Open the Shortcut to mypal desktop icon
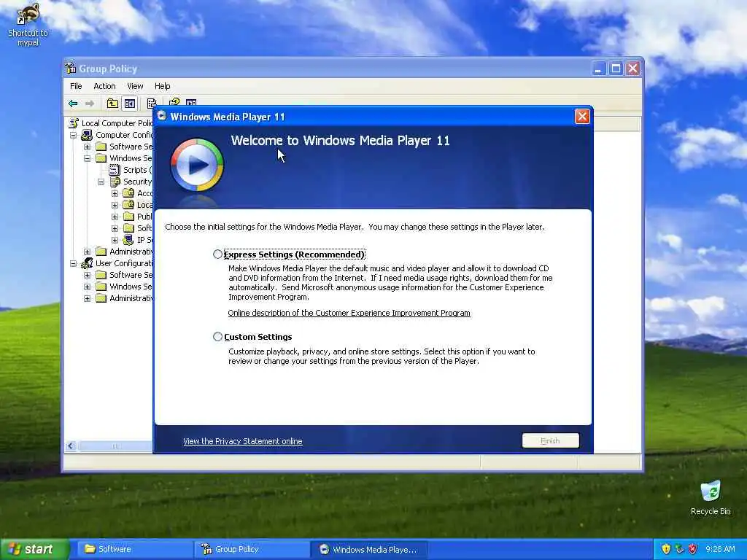Image resolution: width=747 pixels, height=560 pixels. [x=28, y=25]
